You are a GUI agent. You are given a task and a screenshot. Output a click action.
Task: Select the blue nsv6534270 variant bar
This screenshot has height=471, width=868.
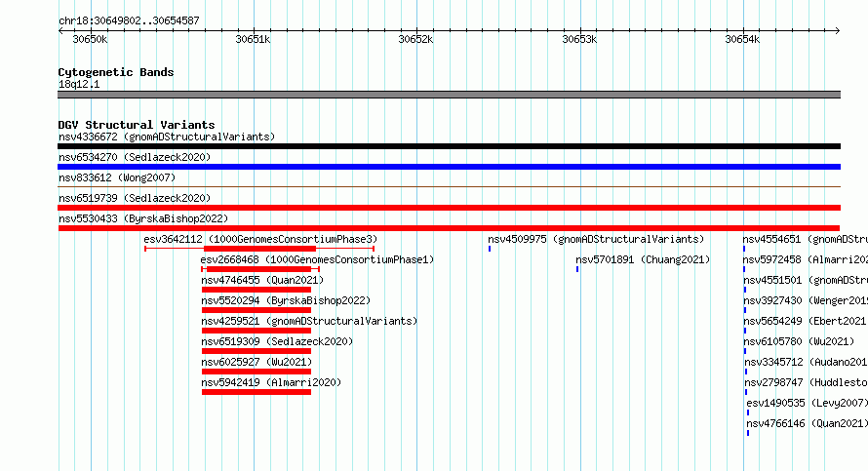point(449,167)
